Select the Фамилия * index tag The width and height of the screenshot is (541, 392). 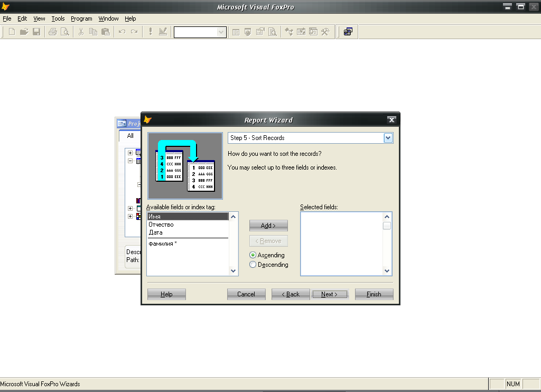click(x=188, y=244)
